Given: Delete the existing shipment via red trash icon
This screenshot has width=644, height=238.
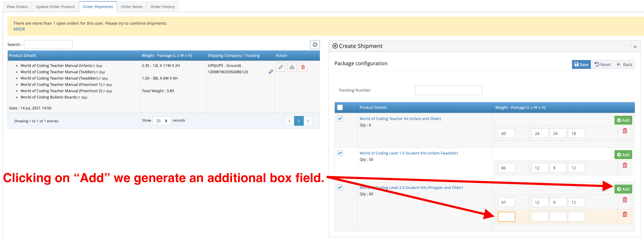Looking at the screenshot, I should click(303, 67).
